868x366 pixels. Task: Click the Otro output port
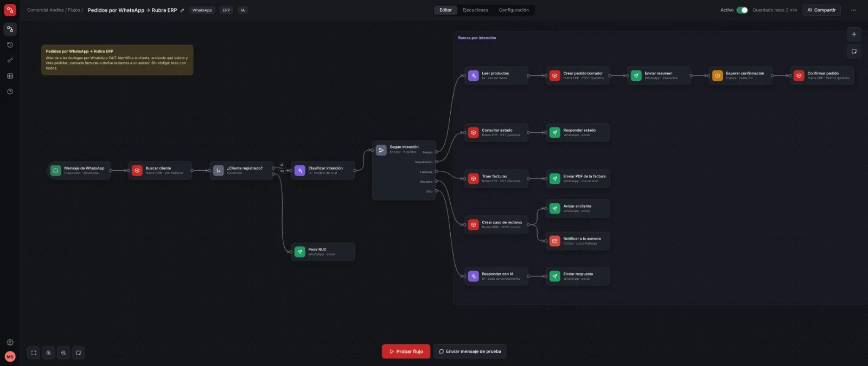point(436,191)
